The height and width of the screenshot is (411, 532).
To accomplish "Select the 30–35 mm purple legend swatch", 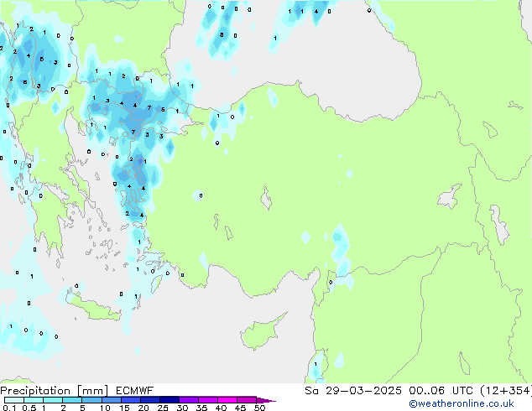I will [x=189, y=400].
